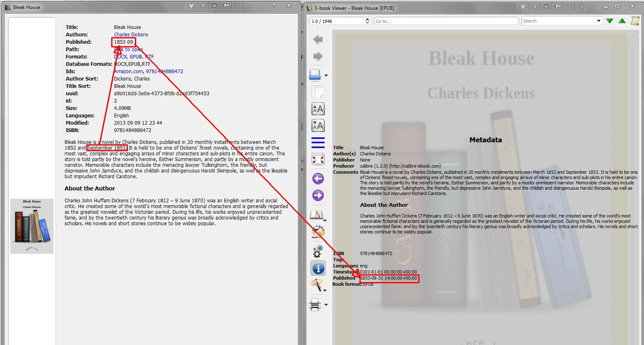
Task: Step the page position spinner arrows
Action: click(367, 21)
